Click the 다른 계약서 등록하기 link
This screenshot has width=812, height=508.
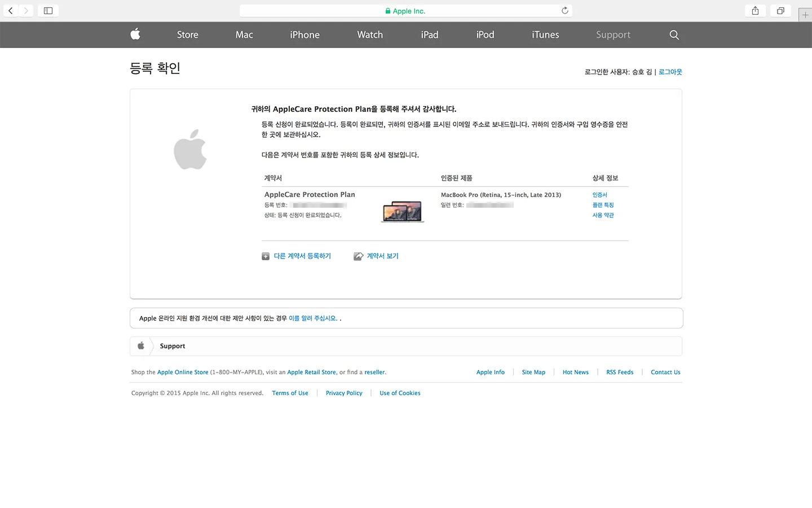pyautogui.click(x=302, y=256)
